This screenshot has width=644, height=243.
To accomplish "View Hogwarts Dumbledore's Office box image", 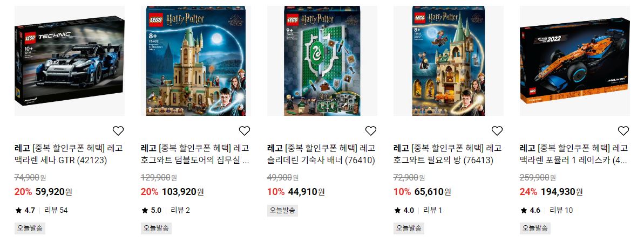I will [x=196, y=61].
